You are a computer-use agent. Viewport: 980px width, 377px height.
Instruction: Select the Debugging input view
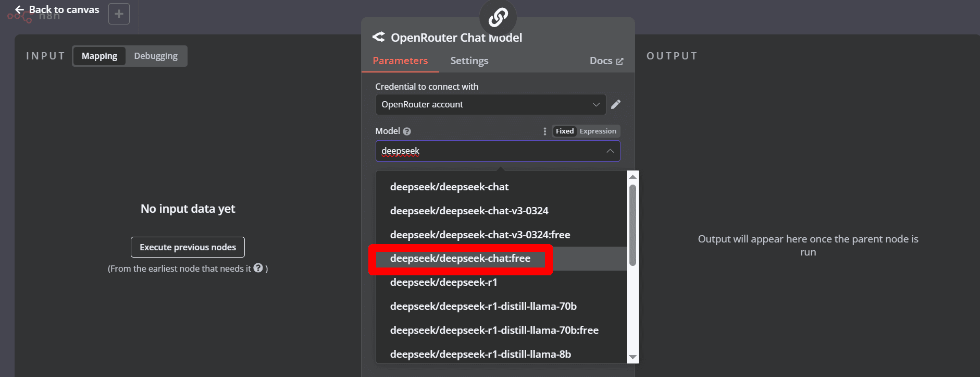point(156,56)
